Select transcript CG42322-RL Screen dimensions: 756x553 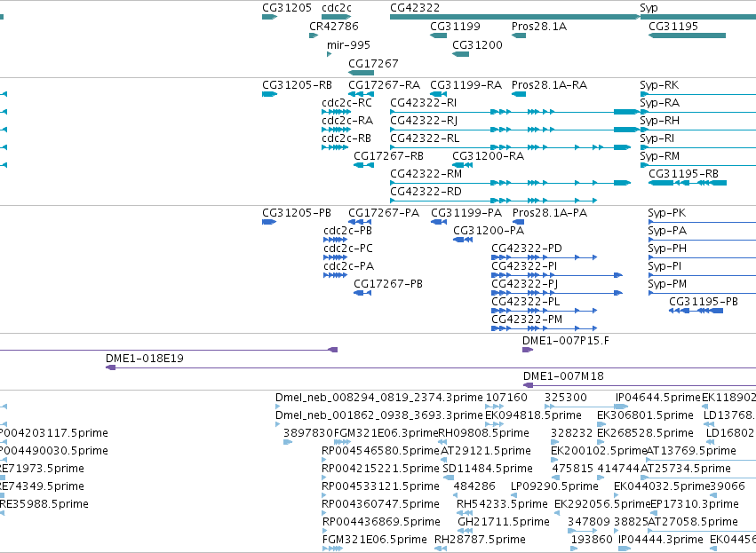(x=511, y=147)
